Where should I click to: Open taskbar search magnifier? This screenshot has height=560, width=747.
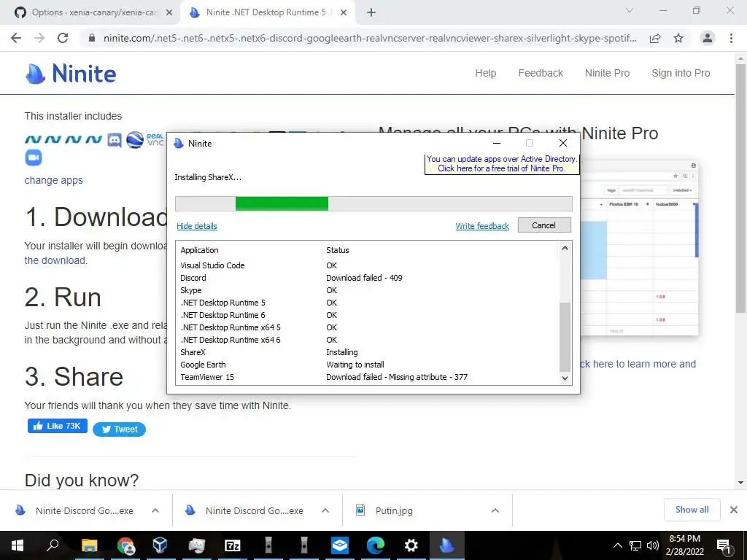click(53, 545)
